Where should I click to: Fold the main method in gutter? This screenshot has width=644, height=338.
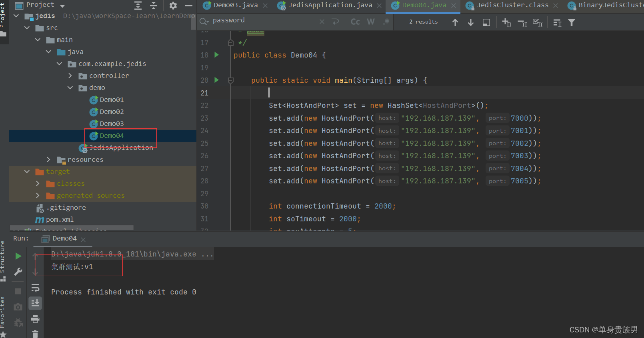tap(230, 80)
